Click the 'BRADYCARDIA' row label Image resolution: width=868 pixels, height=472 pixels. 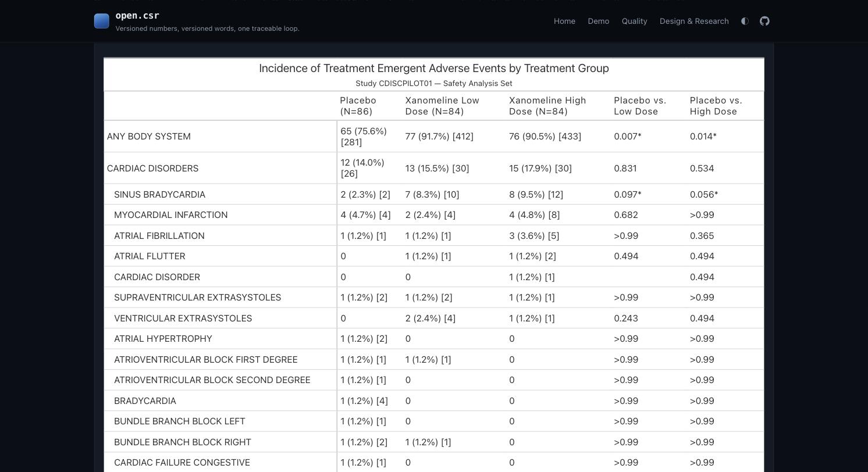click(145, 401)
